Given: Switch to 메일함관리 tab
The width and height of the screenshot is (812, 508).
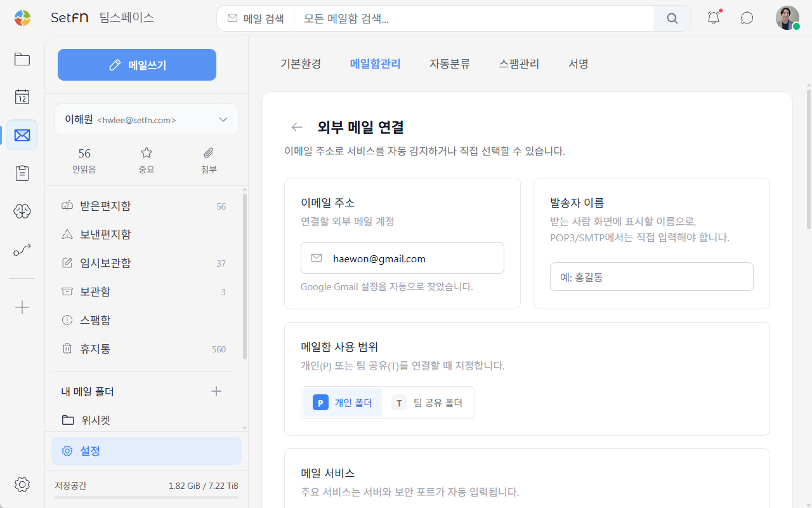Looking at the screenshot, I should tap(376, 63).
